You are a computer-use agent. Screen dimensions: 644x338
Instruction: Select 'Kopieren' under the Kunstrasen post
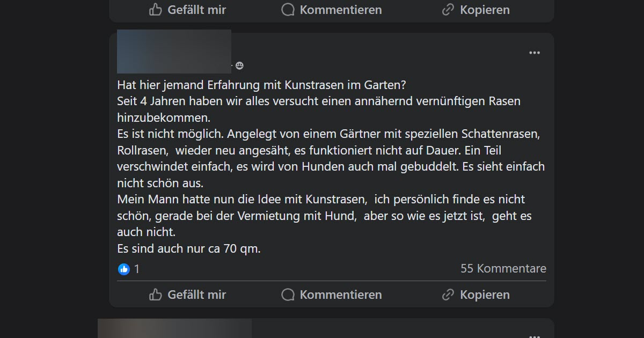pos(476,295)
